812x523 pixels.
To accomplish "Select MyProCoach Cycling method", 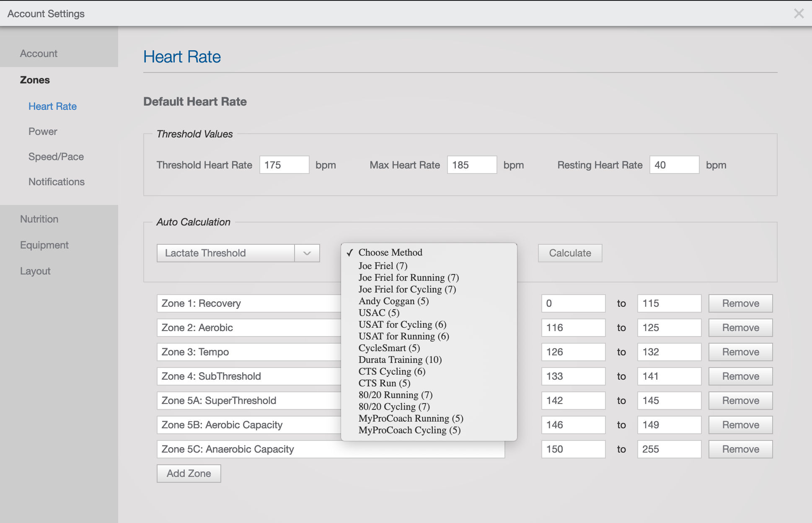I will (409, 430).
